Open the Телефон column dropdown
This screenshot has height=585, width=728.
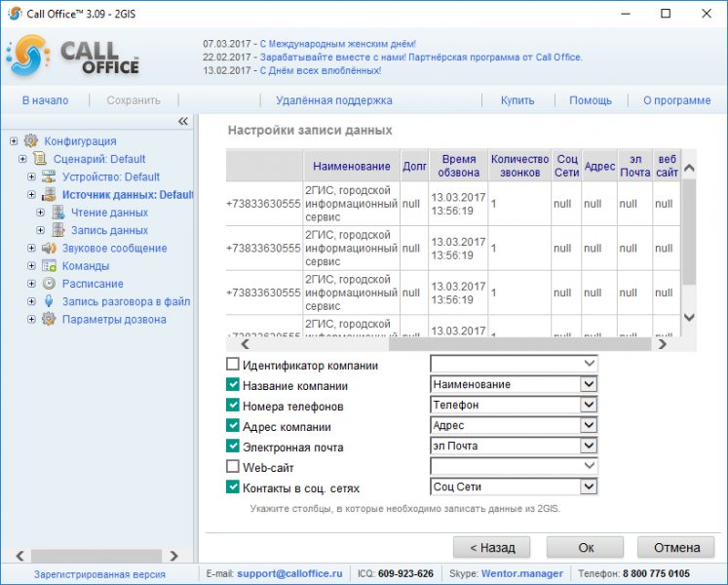tap(589, 405)
